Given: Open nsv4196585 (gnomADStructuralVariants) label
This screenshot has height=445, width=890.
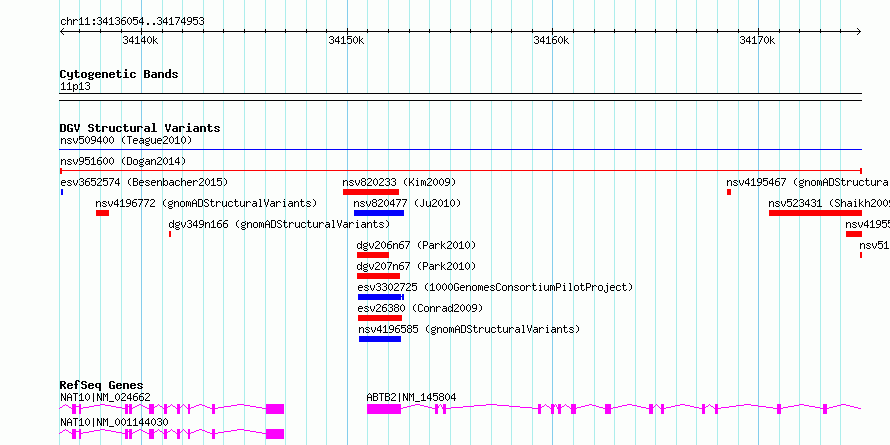Looking at the screenshot, I should pos(469,330).
